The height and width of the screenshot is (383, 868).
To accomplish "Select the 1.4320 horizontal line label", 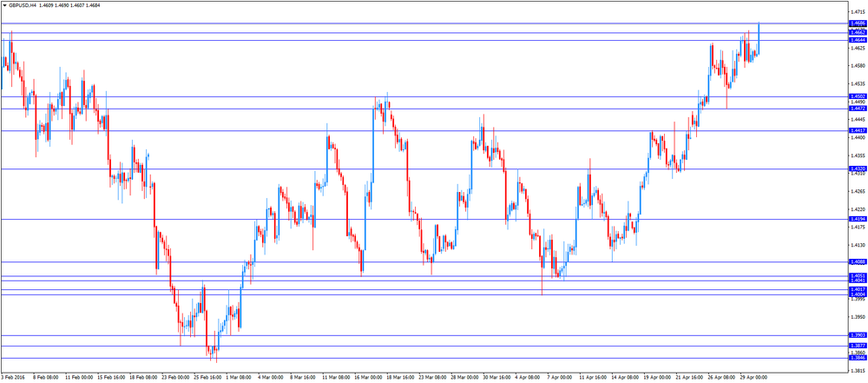I will 857,168.
